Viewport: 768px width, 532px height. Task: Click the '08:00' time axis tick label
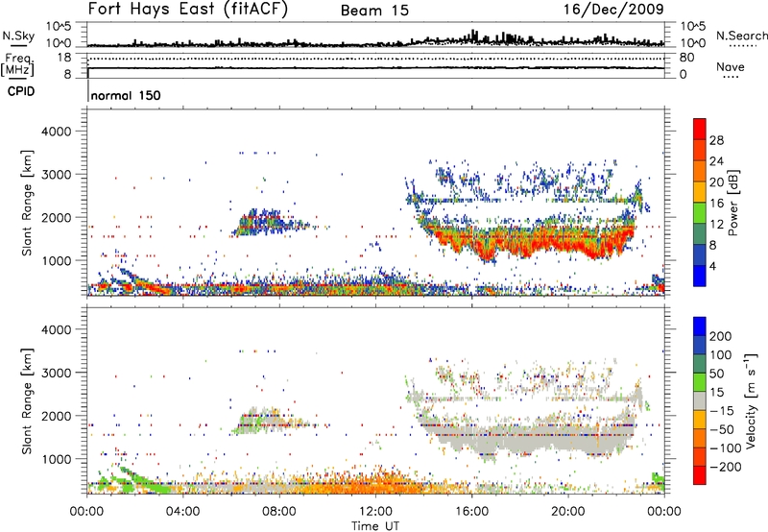tap(279, 512)
